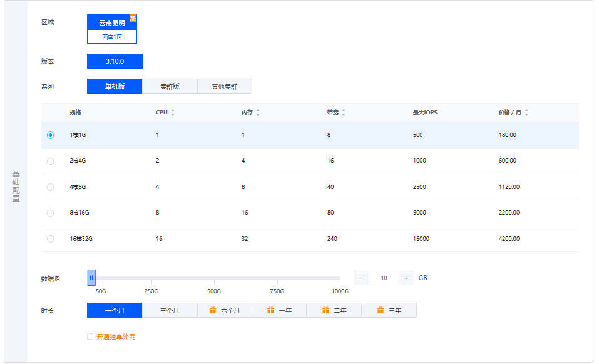Viewport: 599px width, 364px height.
Task: Sort the table by 内存 column
Action: click(257, 113)
